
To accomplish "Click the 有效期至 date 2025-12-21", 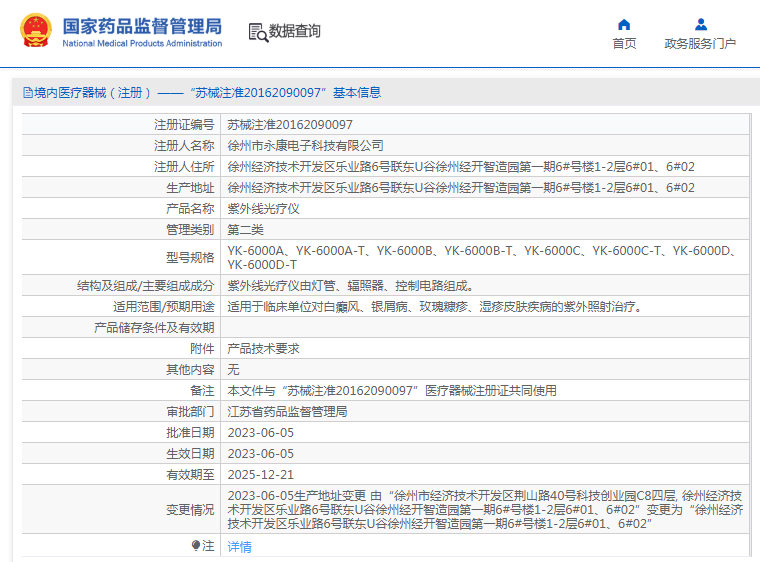I will point(261,475).
